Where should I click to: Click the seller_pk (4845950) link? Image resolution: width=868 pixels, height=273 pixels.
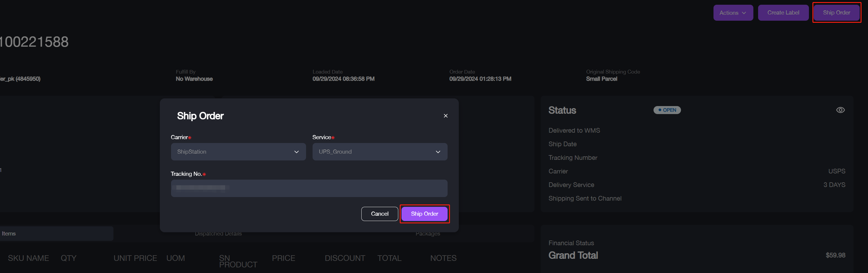pos(20,79)
